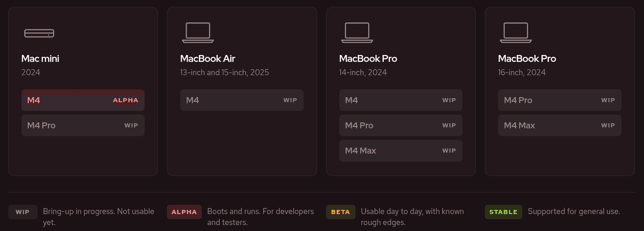Click the WIP legend badge
644x231 pixels.
coord(23,212)
